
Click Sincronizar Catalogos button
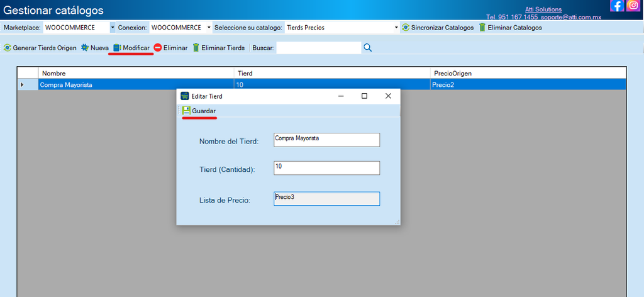click(438, 28)
